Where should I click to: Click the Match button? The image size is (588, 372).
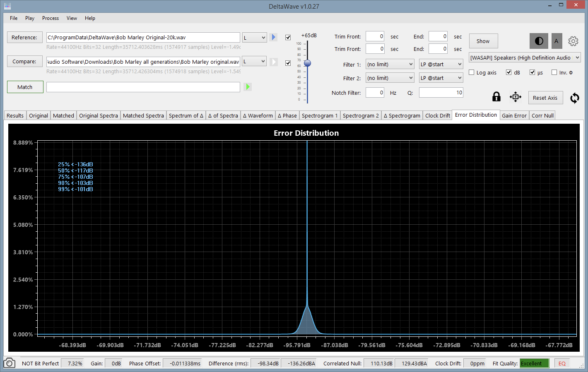tap(25, 87)
